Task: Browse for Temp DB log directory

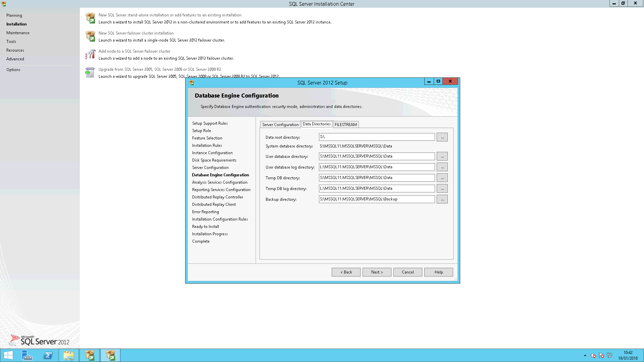Action: 442,188
